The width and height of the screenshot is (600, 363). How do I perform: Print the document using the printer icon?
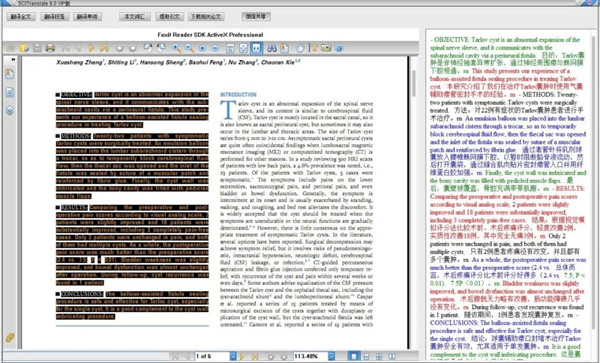pos(50,48)
